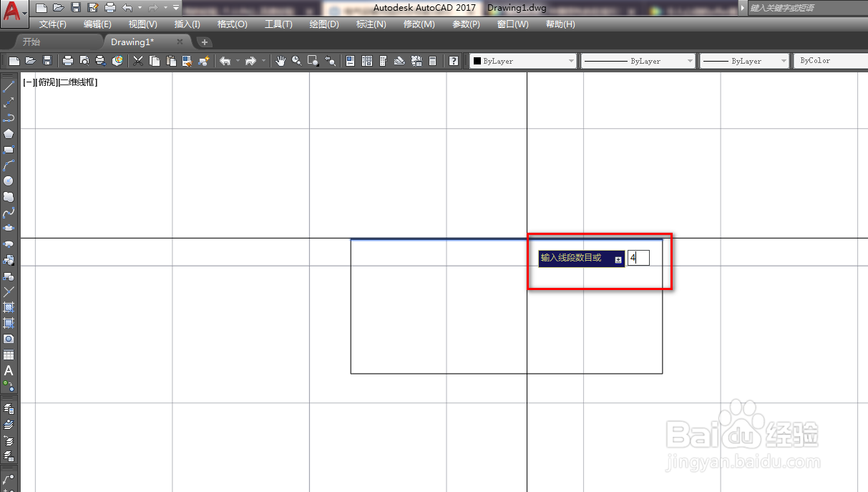Screen dimensions: 868x492
Task: Click the Cut scissors icon
Action: (137, 61)
